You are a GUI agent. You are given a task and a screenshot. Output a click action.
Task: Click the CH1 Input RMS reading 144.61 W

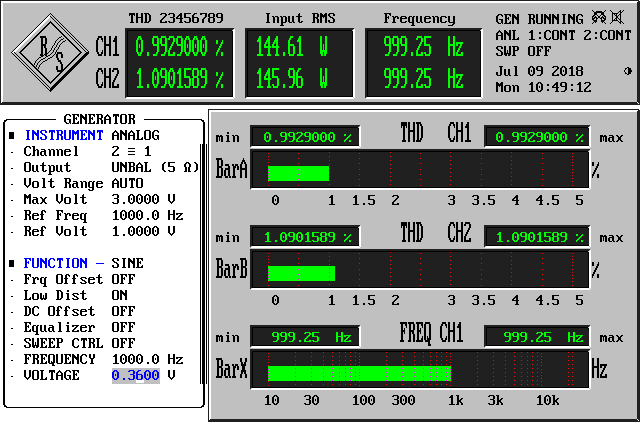[292, 47]
